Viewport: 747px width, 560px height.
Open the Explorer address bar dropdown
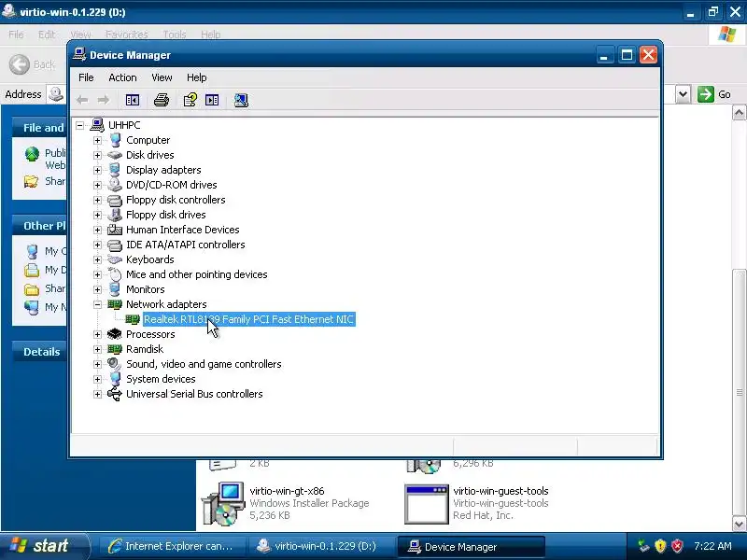point(683,94)
